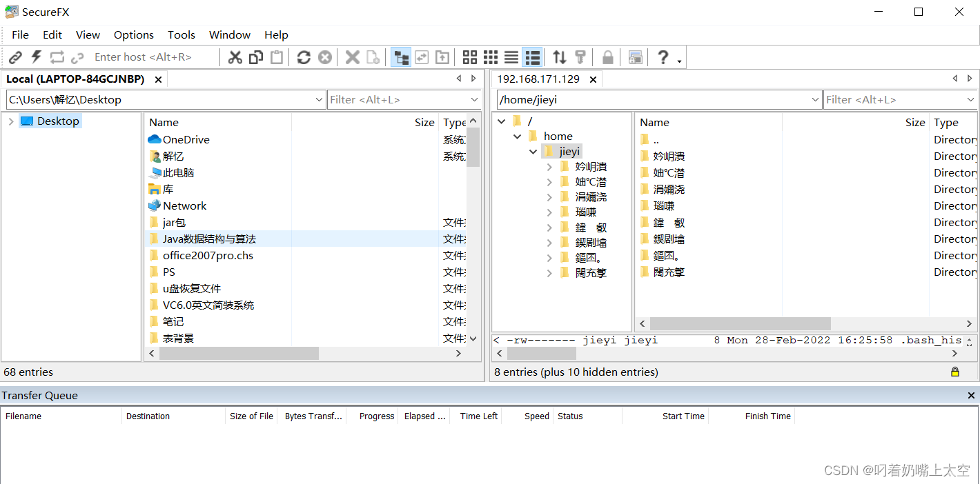Screen dimensions: 980x484
Task: Click the session options window icon
Action: 636,57
